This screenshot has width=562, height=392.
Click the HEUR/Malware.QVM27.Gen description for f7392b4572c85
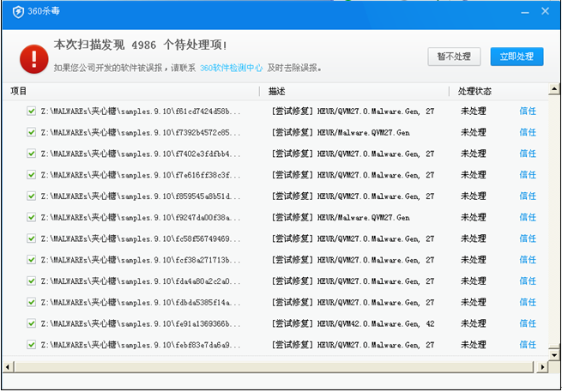[341, 133]
